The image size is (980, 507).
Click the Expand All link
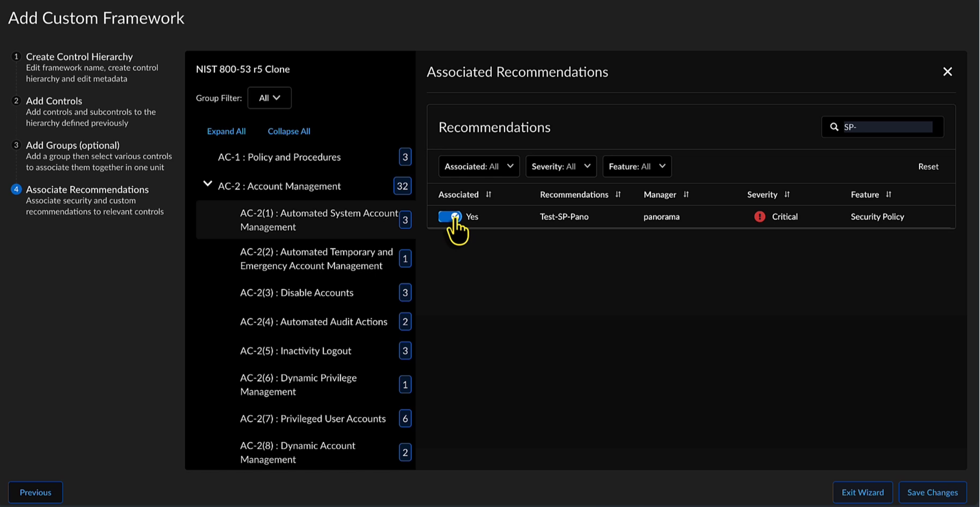click(226, 131)
